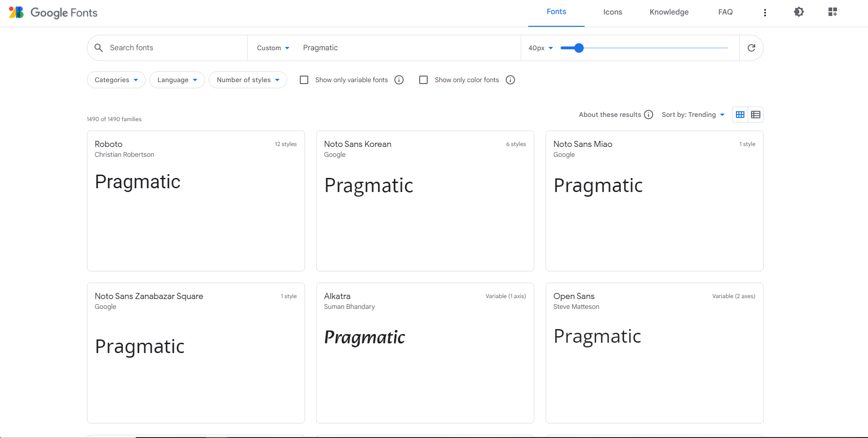
Task: Show info about variable fonts
Action: (x=399, y=80)
